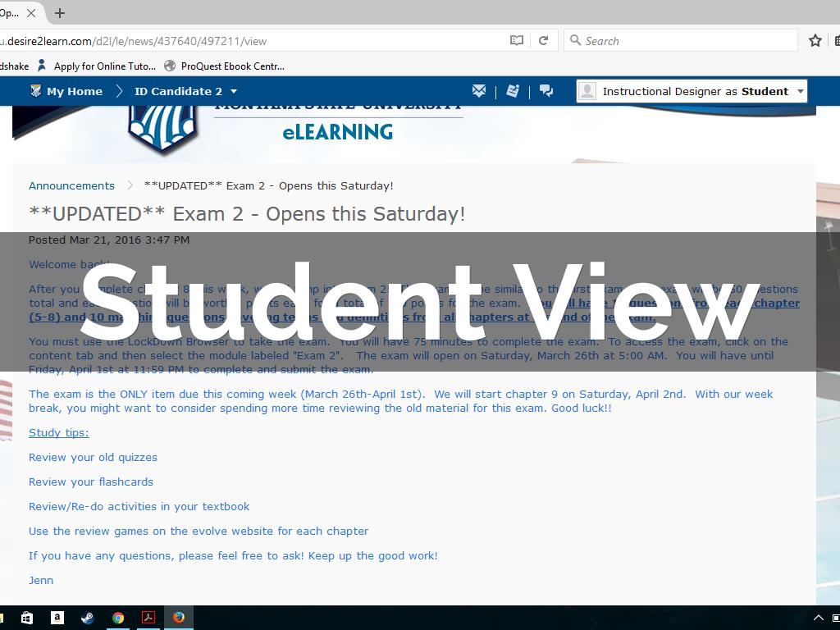Click the URL address bar
The height and width of the screenshot is (630, 840).
(246, 40)
